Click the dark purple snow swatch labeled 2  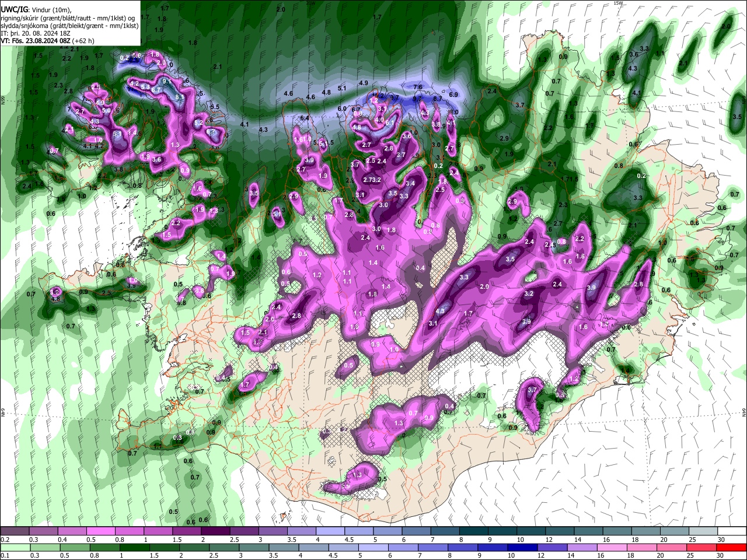(x=215, y=531)
